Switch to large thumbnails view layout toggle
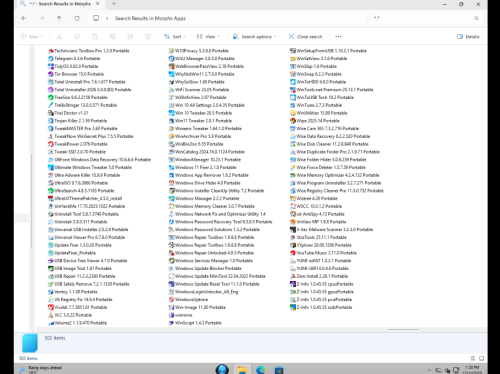The height and width of the screenshot is (374, 500). click(x=481, y=358)
